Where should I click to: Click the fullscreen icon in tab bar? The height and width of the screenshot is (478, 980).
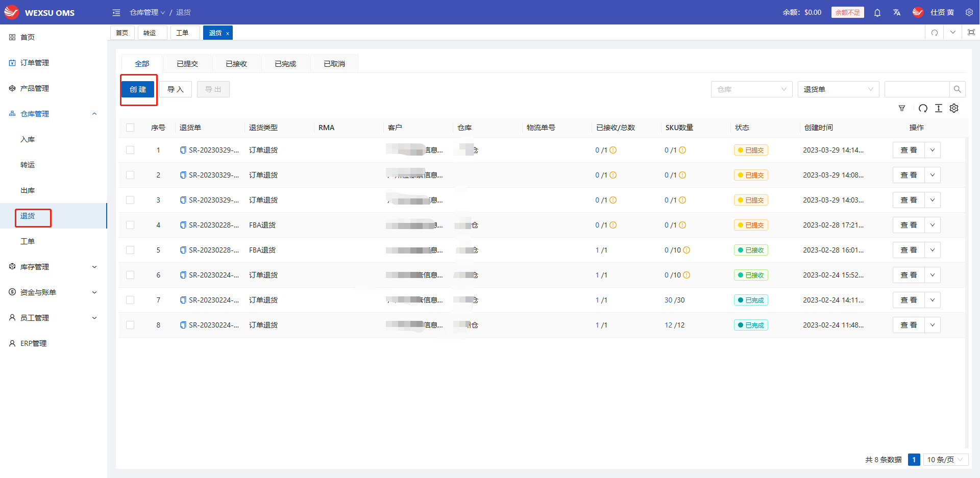tap(971, 33)
